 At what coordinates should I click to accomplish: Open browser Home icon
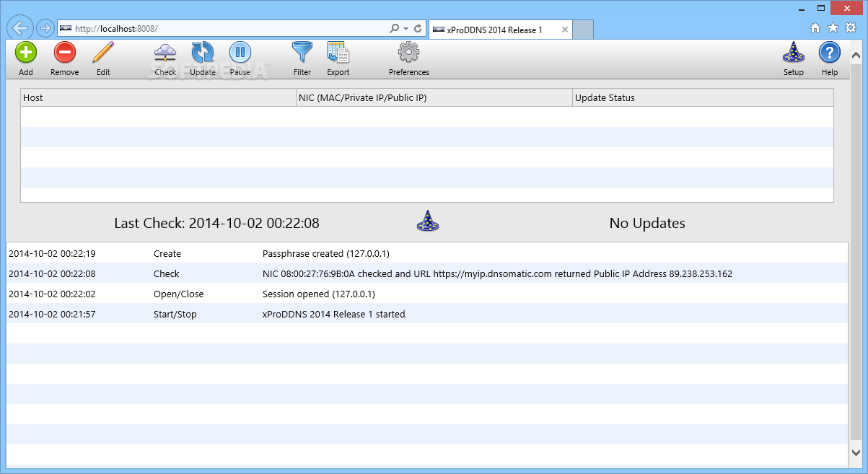(815, 28)
